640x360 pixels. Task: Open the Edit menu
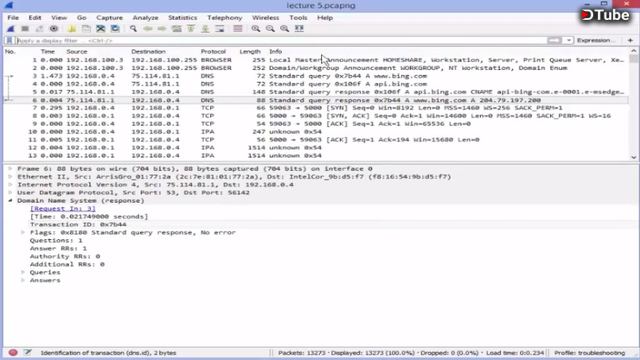click(35, 18)
